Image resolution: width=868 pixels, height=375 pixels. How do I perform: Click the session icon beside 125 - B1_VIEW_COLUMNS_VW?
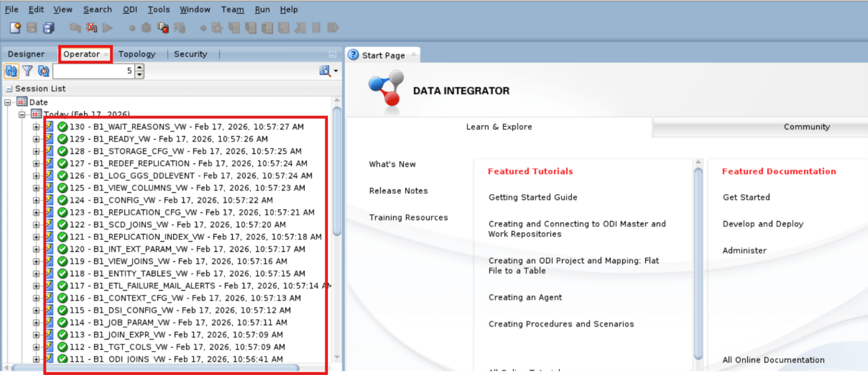coord(49,188)
